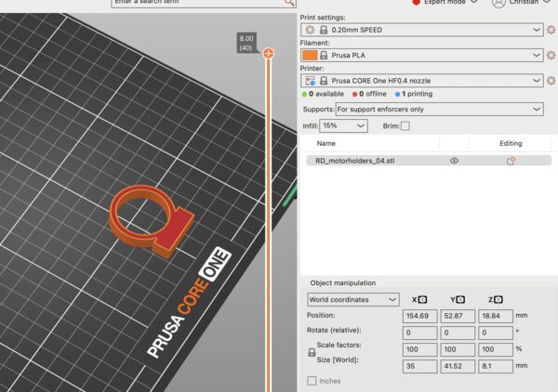Click the Editing column header
This screenshot has width=558, height=392.
511,143
